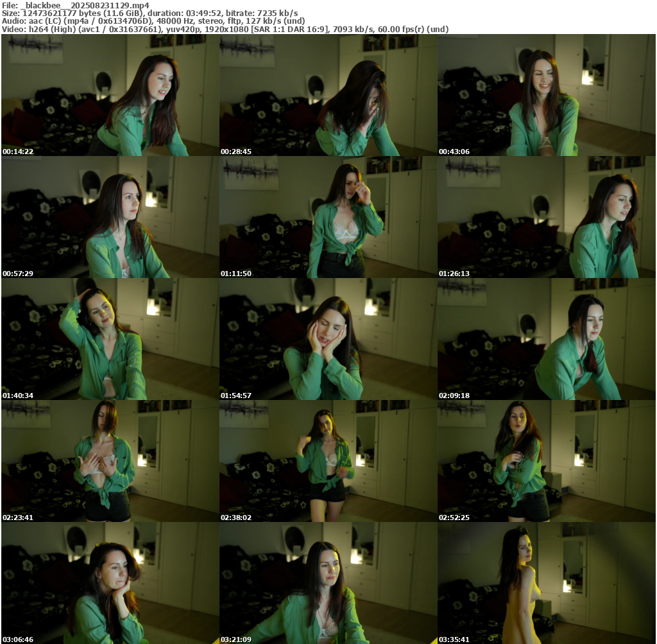Click the Size and duration info line
The height and width of the screenshot is (644, 657).
click(149, 13)
